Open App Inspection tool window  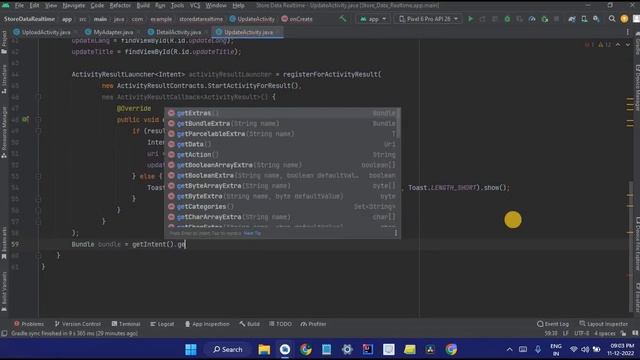pyautogui.click(x=207, y=324)
